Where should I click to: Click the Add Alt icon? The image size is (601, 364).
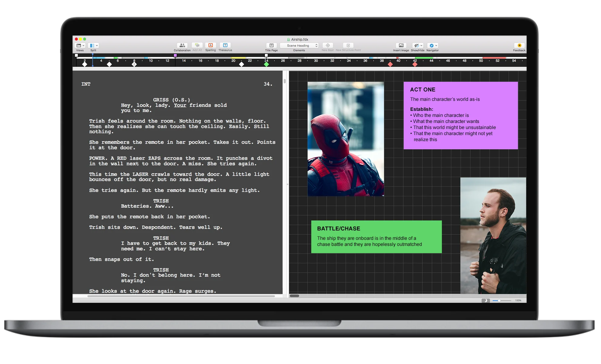tap(197, 45)
